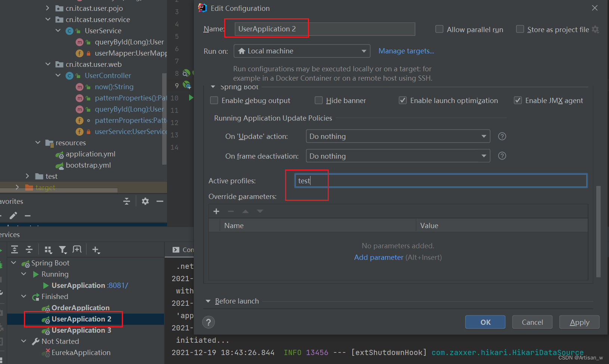
Task: Click the Name input field
Action: pos(325,29)
